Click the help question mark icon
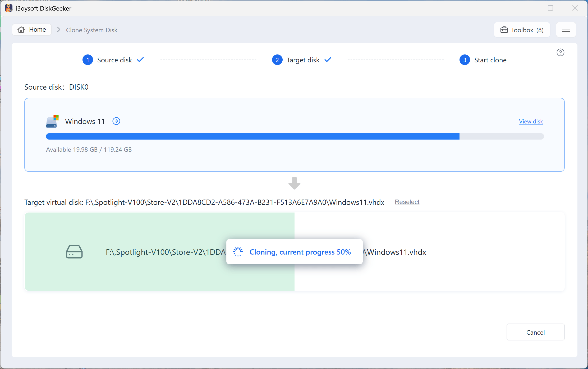Viewport: 588px width, 369px height. click(x=560, y=52)
